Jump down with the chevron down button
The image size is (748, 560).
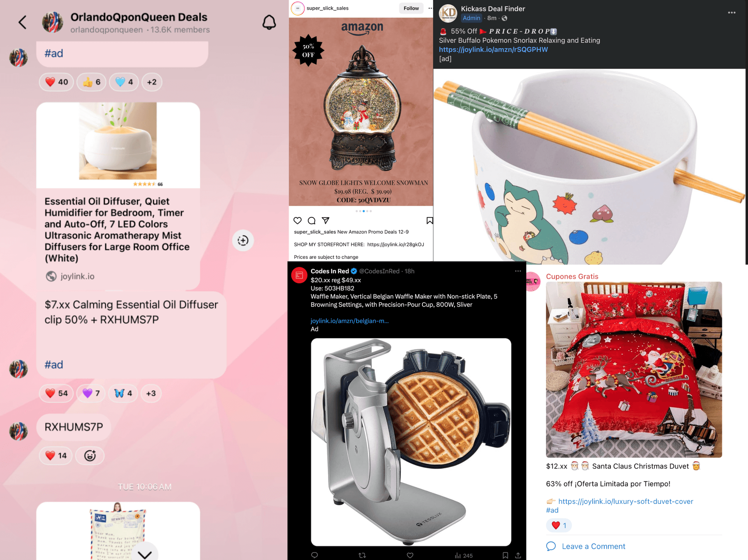pos(145,554)
